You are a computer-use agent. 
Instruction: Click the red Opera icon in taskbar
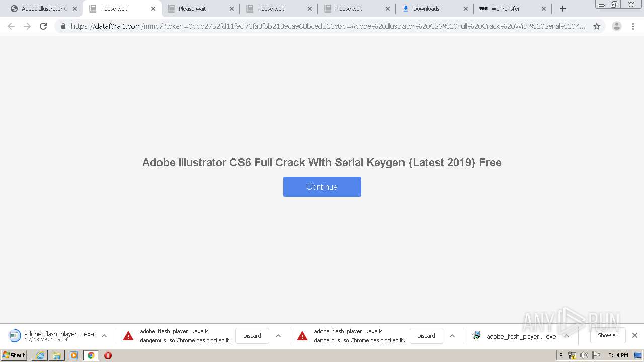pos(108,355)
